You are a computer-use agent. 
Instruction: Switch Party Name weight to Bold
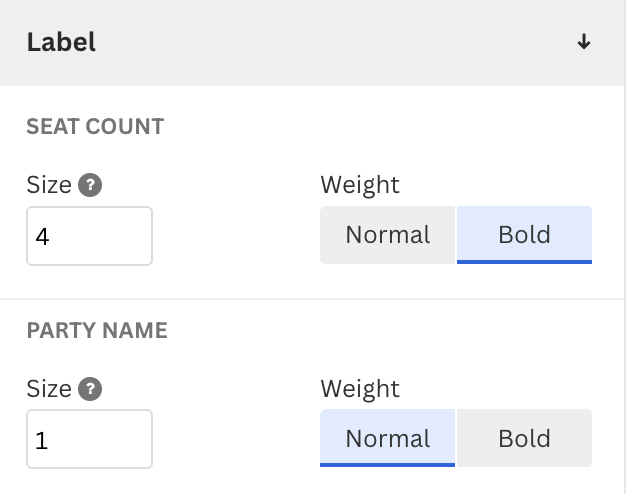click(524, 438)
